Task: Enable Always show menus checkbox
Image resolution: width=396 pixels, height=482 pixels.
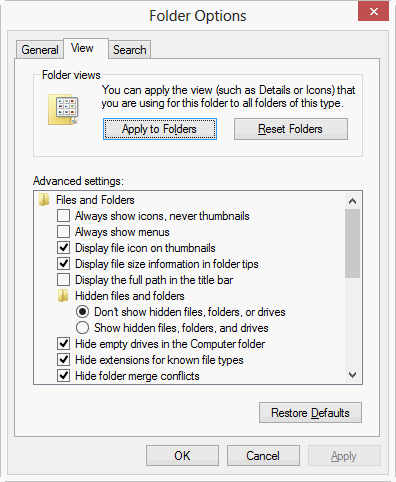Action: click(x=63, y=232)
